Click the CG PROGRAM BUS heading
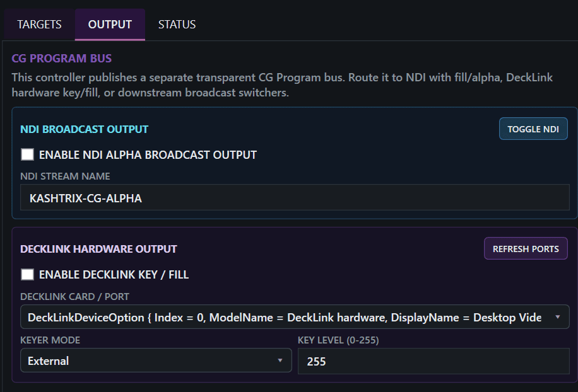 (62, 59)
